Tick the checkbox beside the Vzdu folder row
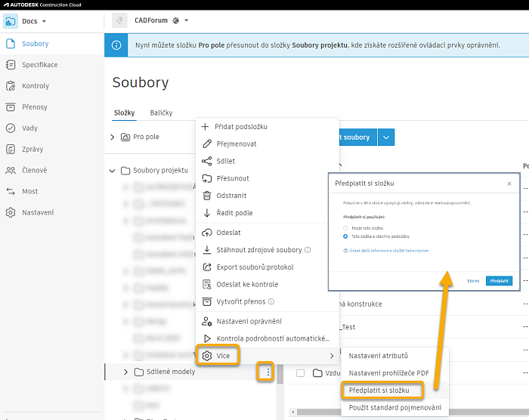The height and width of the screenshot is (420, 529). tap(300, 373)
